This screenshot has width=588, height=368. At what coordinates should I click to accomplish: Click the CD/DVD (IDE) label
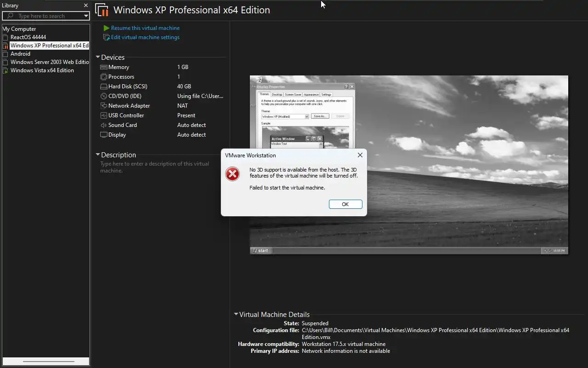pyautogui.click(x=125, y=96)
